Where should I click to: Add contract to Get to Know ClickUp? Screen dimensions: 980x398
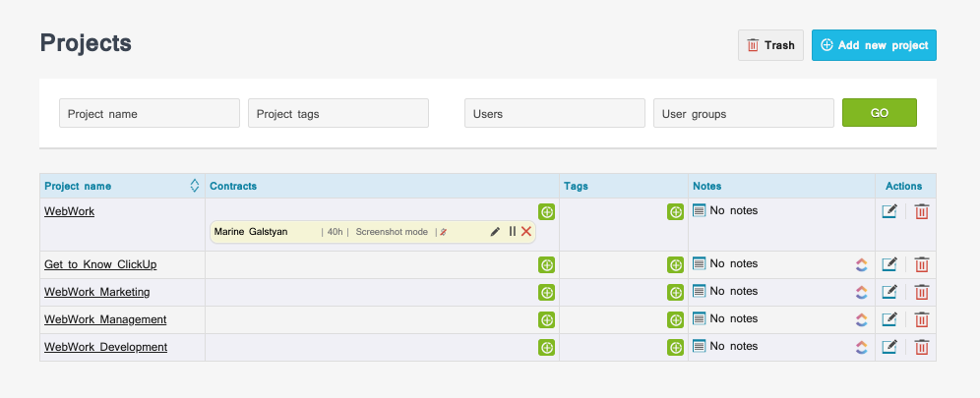click(546, 265)
